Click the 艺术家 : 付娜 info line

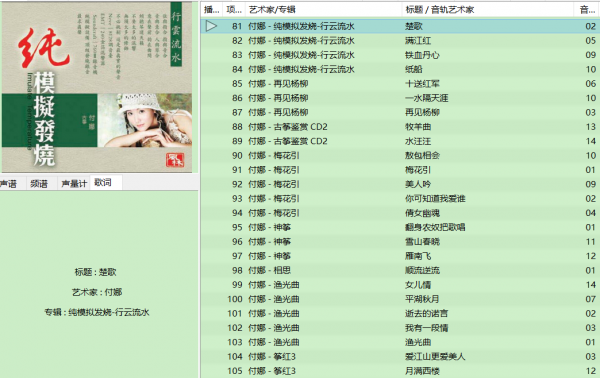click(x=97, y=292)
